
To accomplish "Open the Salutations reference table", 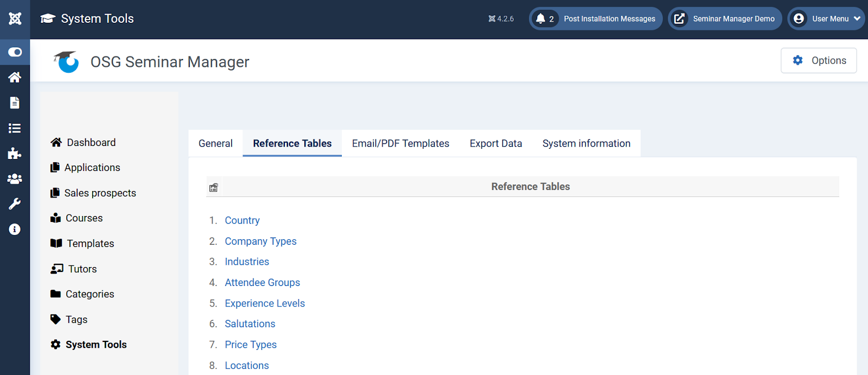I will click(250, 323).
